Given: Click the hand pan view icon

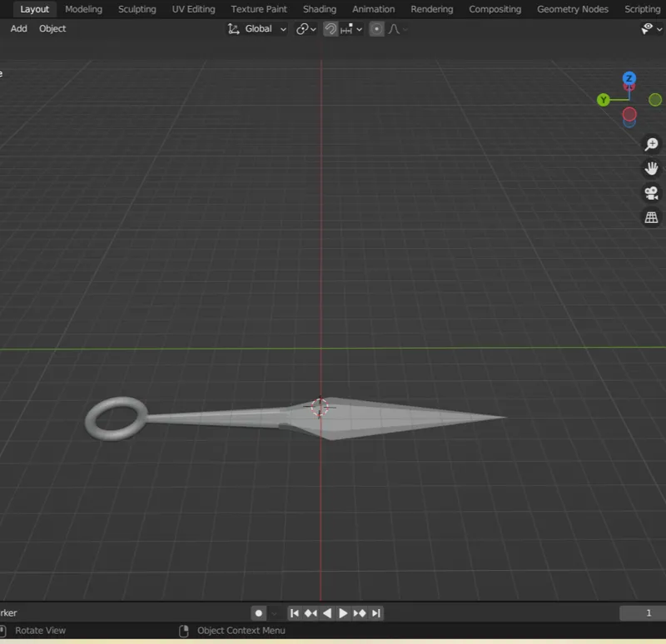Looking at the screenshot, I should pos(651,169).
